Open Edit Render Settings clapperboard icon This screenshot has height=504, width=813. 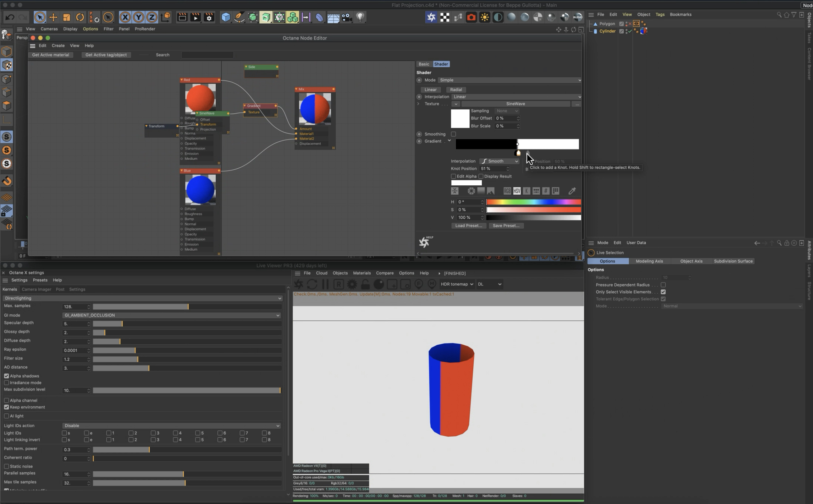point(209,17)
